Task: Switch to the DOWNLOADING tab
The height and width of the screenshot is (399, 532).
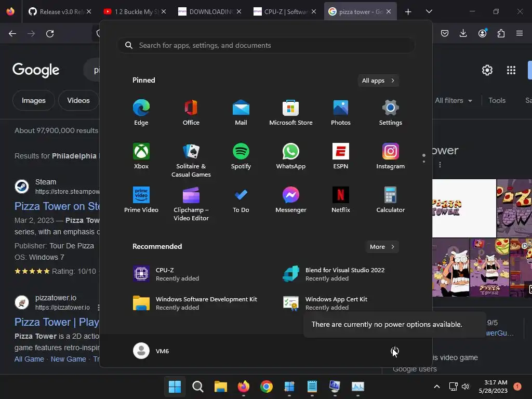Action: click(x=210, y=11)
